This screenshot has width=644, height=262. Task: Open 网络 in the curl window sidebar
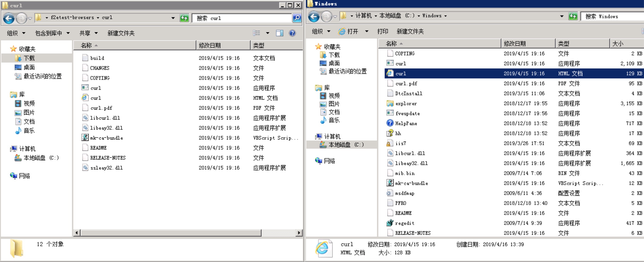[20, 176]
